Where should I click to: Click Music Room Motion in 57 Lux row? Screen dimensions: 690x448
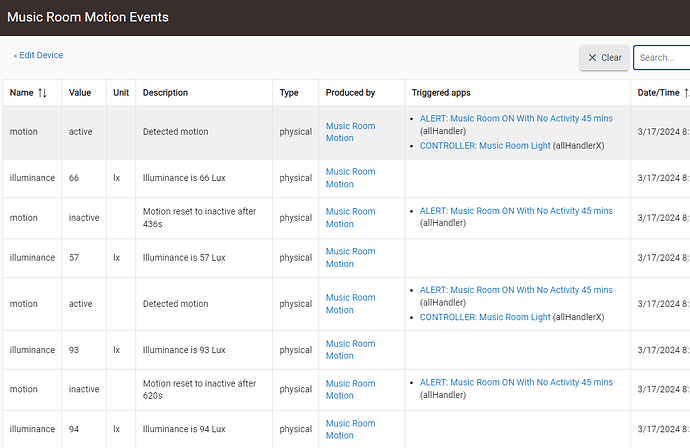(350, 258)
